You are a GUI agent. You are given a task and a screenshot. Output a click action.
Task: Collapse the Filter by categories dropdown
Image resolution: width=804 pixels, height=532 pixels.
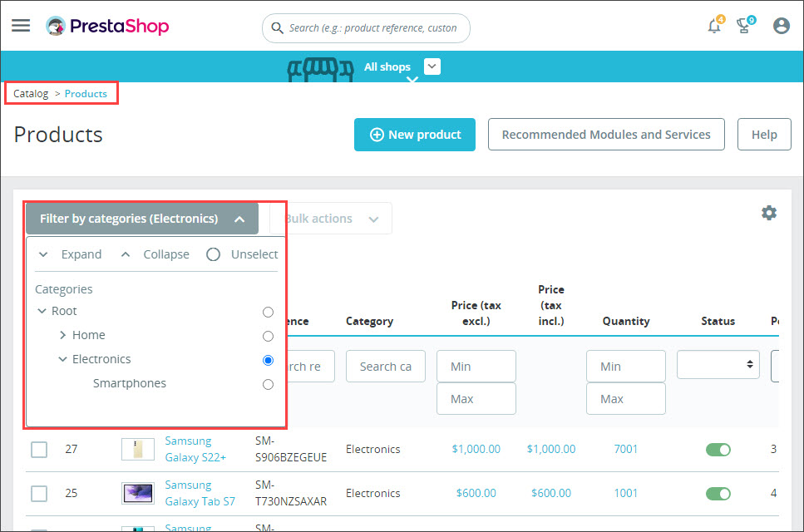coord(142,219)
